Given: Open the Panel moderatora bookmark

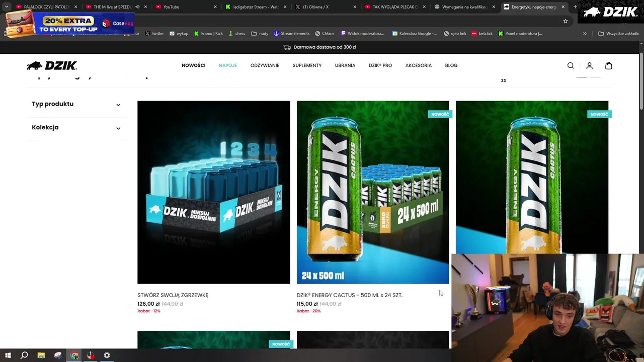Looking at the screenshot, I should (520, 34).
